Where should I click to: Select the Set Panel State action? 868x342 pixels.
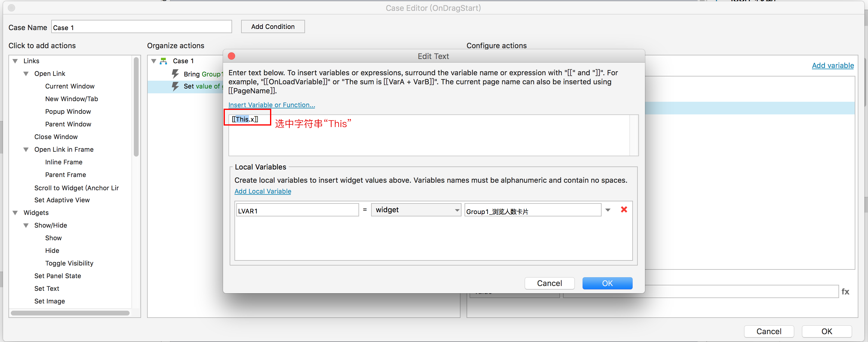click(x=58, y=276)
